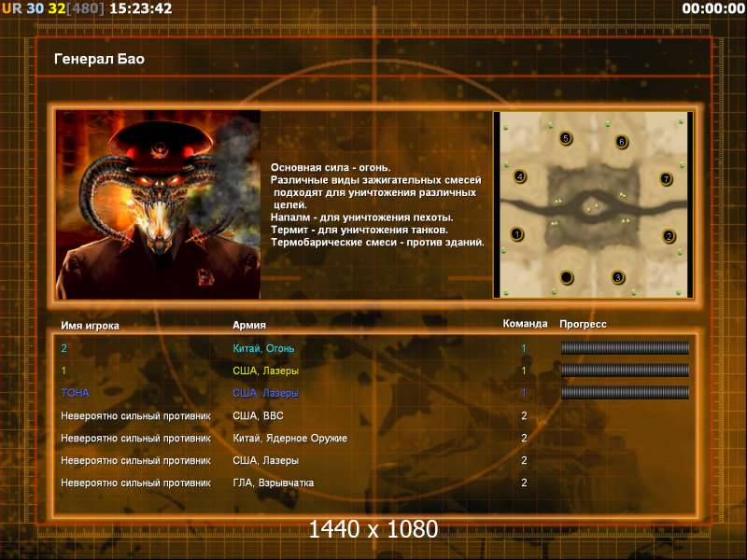Click the progress bar for player ТОНА

[625, 393]
